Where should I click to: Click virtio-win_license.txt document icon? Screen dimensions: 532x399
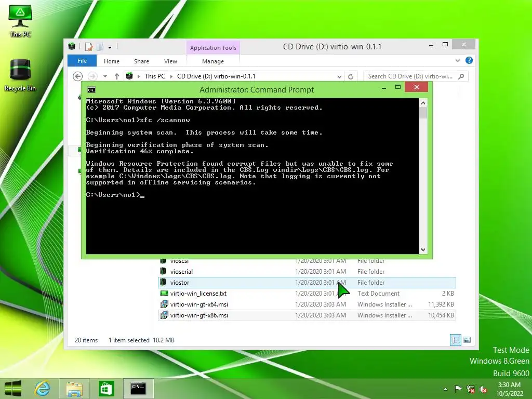[x=164, y=293]
